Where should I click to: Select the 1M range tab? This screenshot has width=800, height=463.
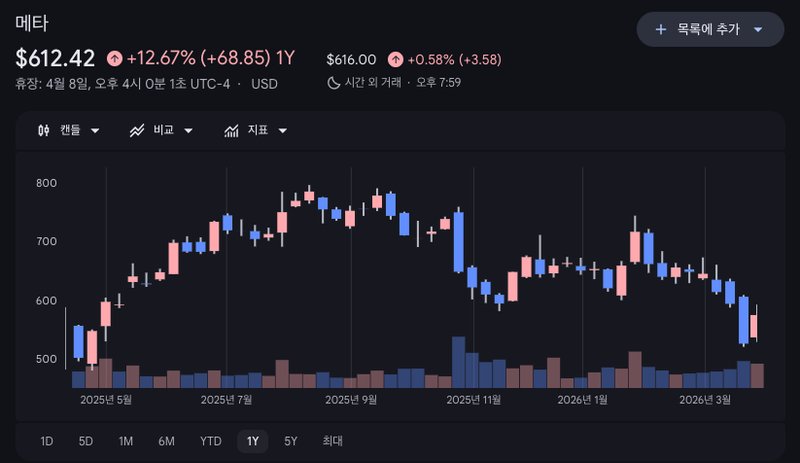point(125,441)
